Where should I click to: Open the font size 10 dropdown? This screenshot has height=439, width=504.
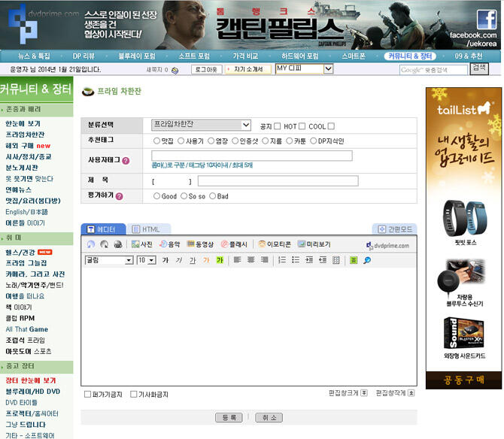click(147, 260)
